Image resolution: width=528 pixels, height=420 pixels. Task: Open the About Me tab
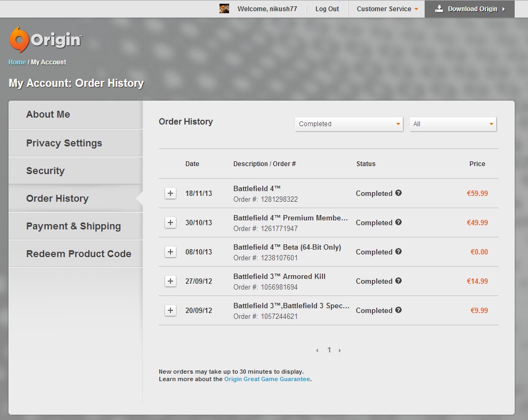pyautogui.click(x=76, y=114)
